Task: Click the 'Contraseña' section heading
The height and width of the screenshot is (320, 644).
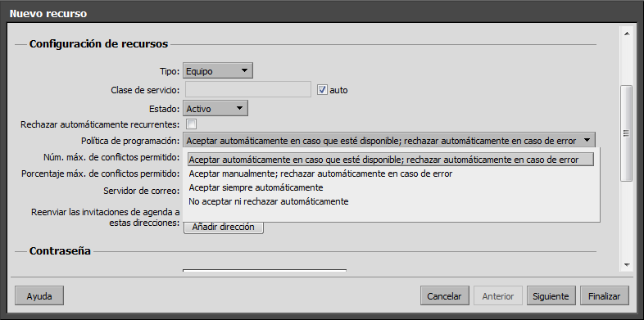Action: tap(60, 251)
